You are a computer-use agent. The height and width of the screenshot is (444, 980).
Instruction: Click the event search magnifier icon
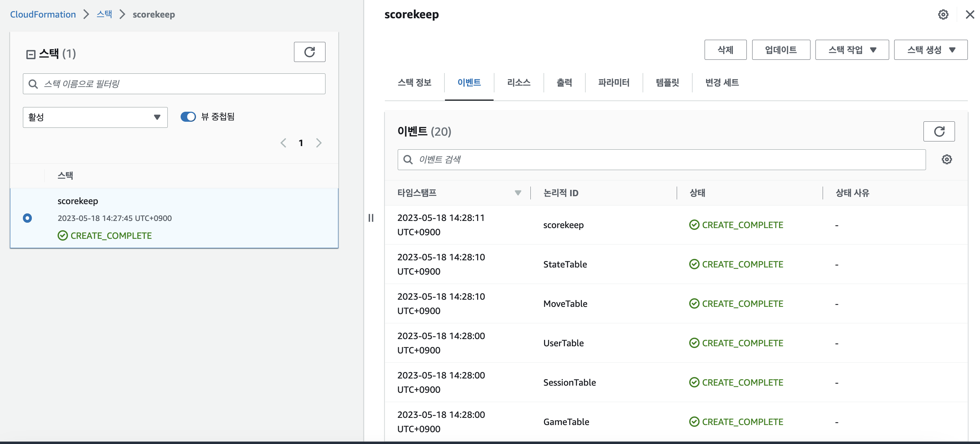click(x=408, y=160)
